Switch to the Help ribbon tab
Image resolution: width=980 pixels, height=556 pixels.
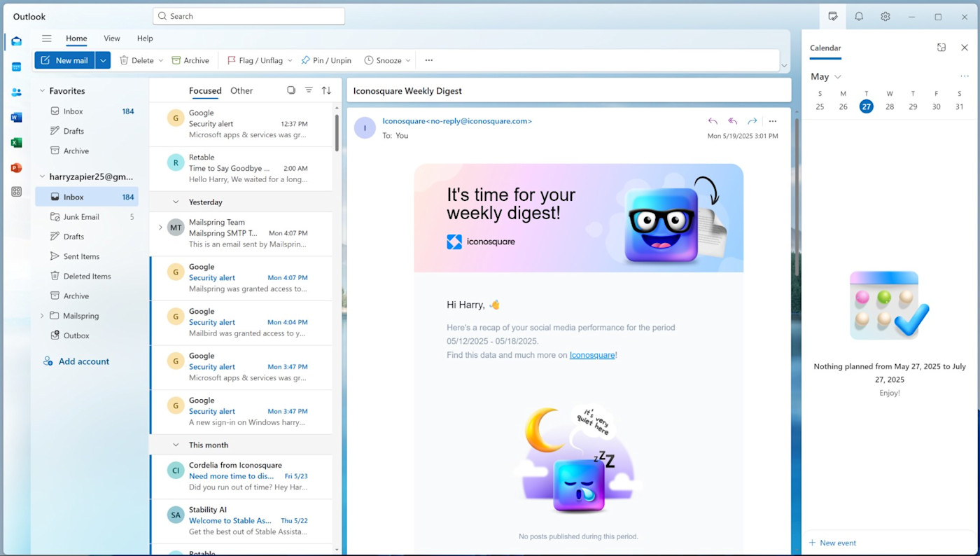click(x=145, y=39)
